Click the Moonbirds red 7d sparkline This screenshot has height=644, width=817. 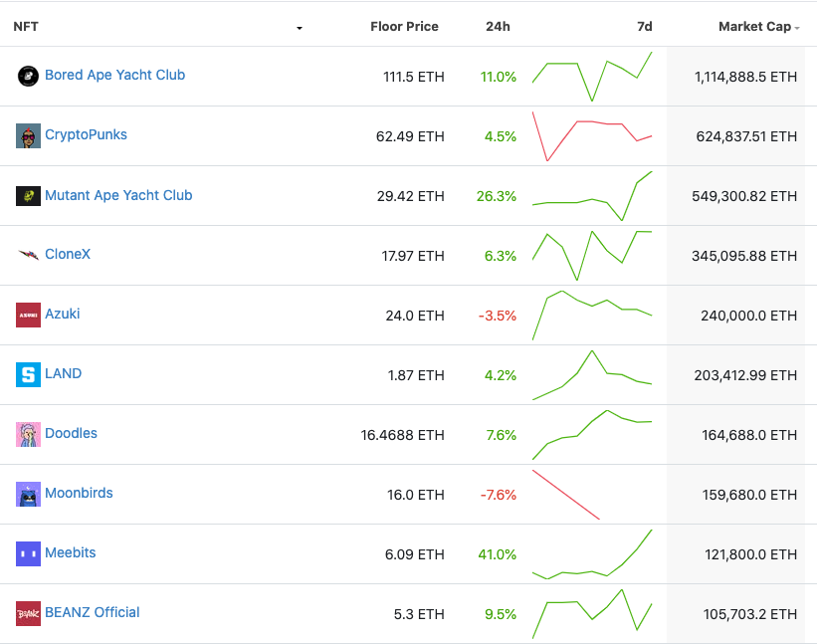(566, 495)
